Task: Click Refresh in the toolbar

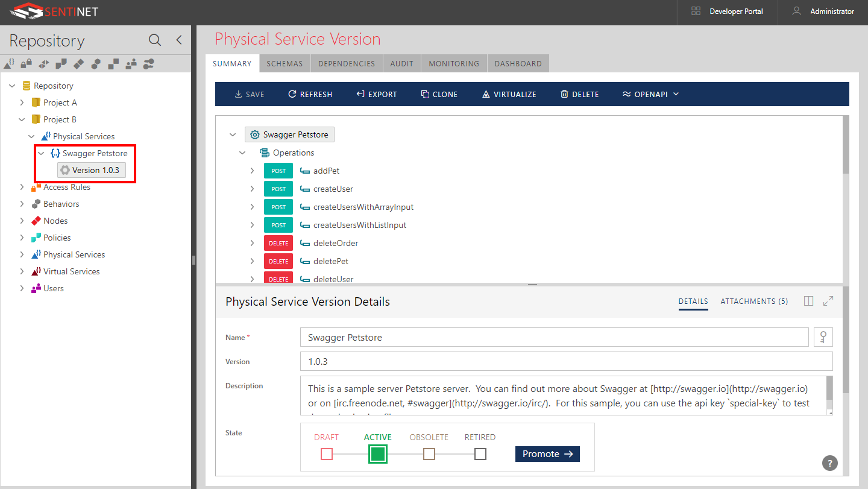Action: tap(310, 94)
